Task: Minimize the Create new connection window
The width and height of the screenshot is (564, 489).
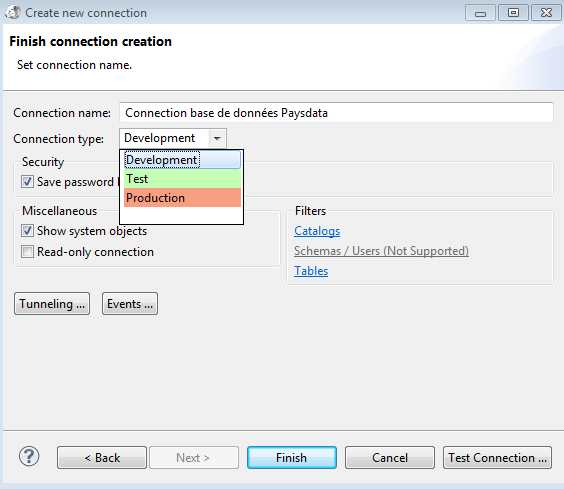Action: click(x=480, y=13)
